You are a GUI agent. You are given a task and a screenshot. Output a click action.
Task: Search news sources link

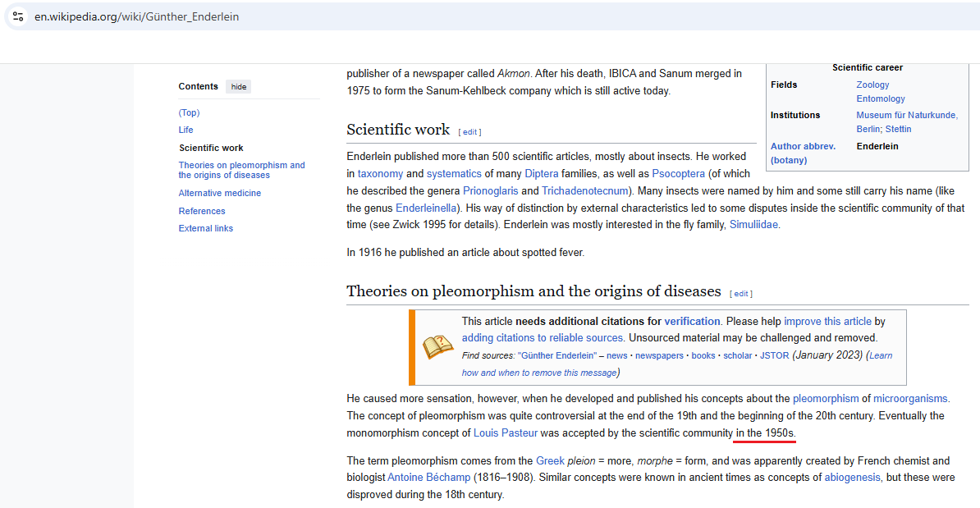(616, 355)
